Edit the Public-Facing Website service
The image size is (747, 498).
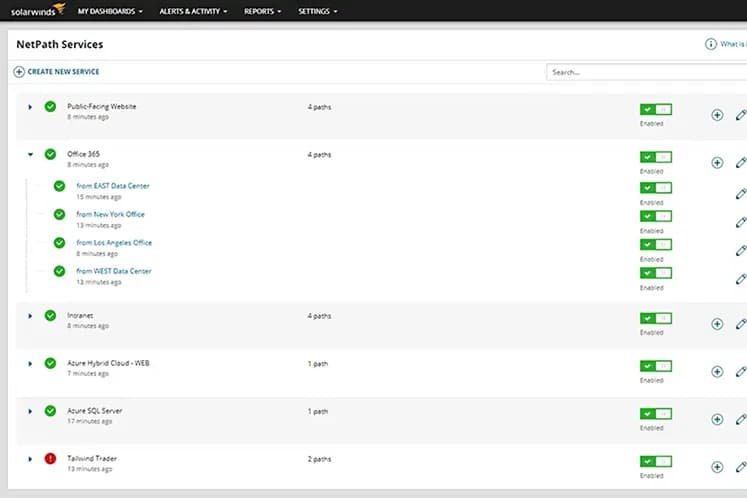[x=741, y=115]
